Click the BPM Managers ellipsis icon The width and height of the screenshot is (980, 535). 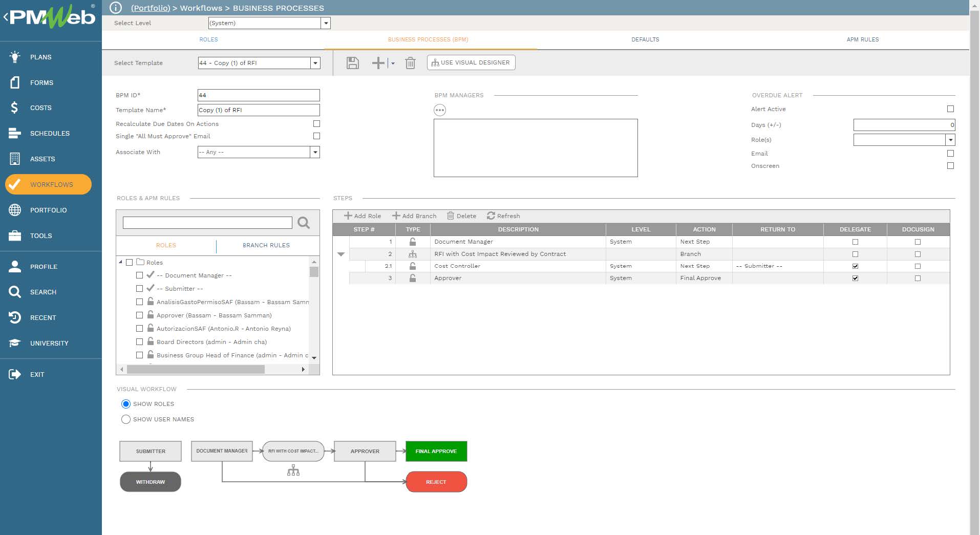point(440,110)
